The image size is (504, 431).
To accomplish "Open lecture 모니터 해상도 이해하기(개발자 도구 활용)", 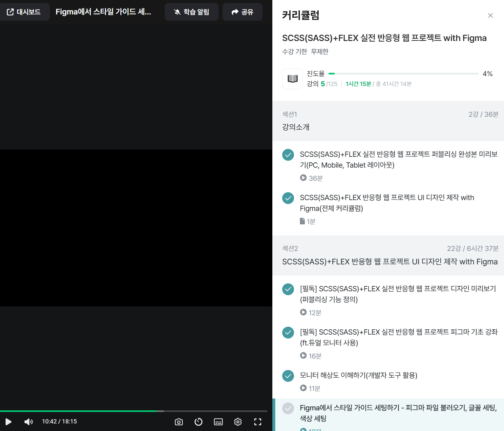I will coord(358,375).
